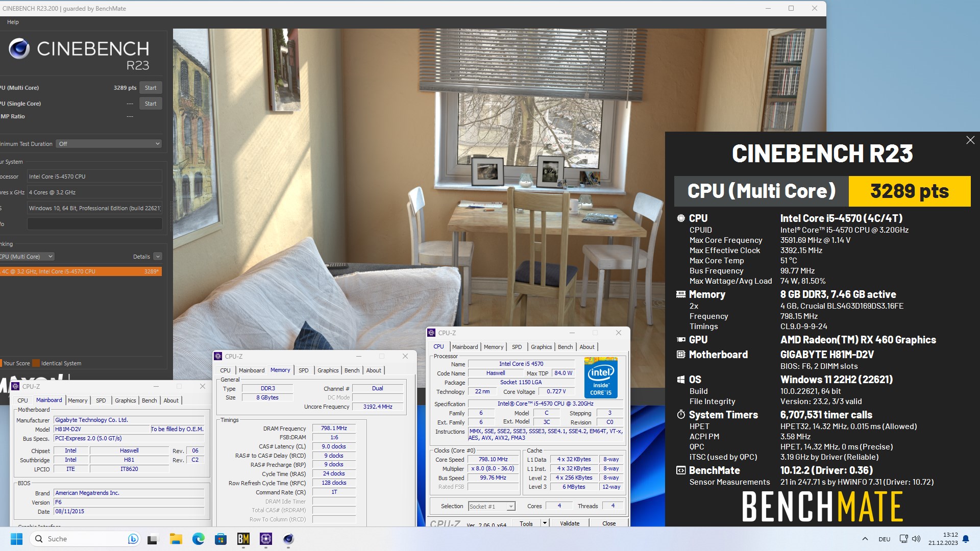Click the GPU icon in BenchMate panel

pos(681,340)
